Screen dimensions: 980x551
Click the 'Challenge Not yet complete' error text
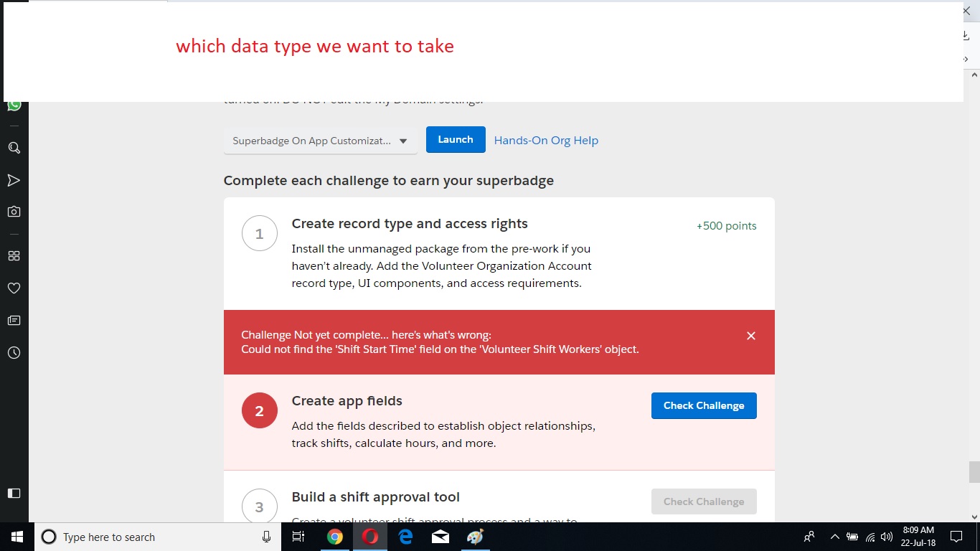click(x=366, y=335)
